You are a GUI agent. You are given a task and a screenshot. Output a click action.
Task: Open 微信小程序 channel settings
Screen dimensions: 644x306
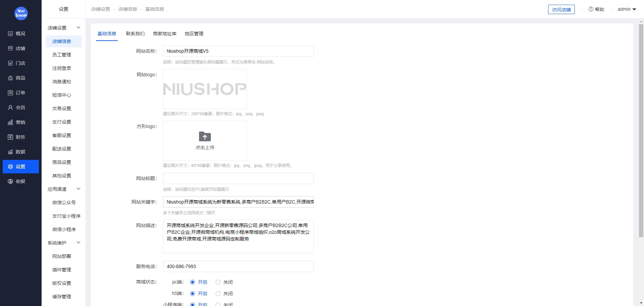[x=64, y=229]
